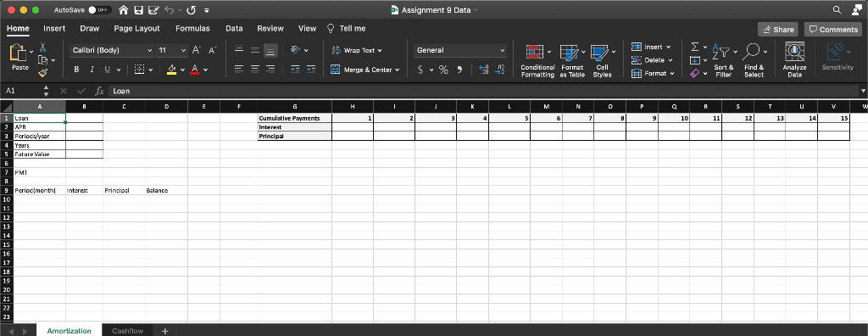Apply red font color
The width and height of the screenshot is (868, 336).
[195, 70]
